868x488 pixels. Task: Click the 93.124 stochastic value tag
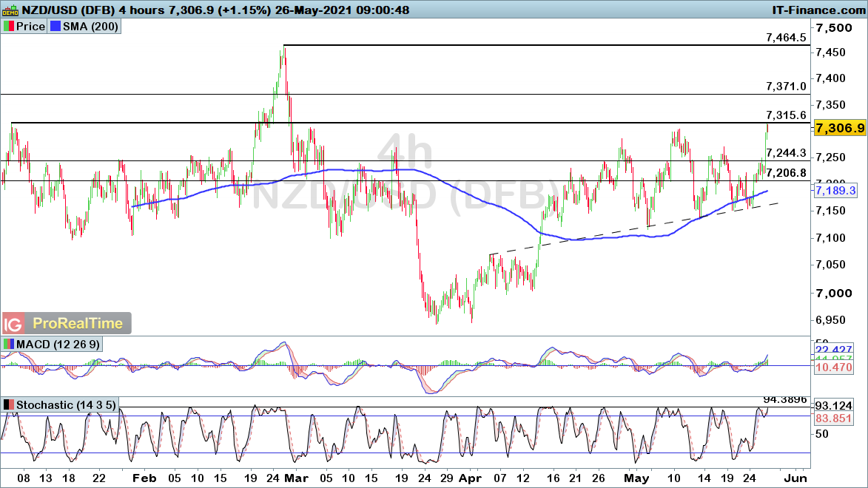click(x=834, y=406)
